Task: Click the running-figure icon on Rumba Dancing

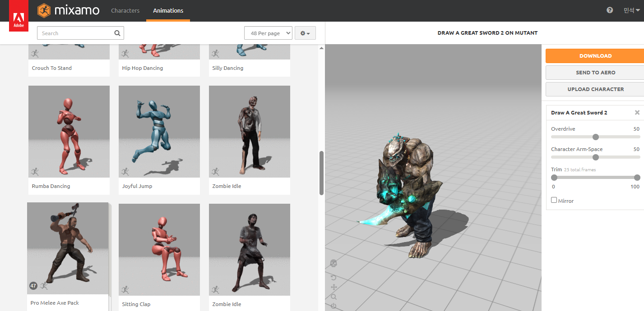Action: click(35, 171)
